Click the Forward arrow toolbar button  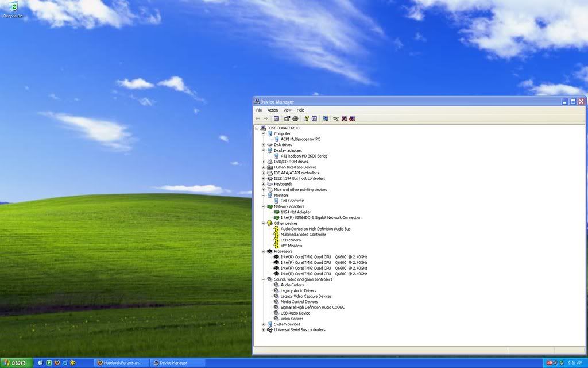[x=265, y=118]
